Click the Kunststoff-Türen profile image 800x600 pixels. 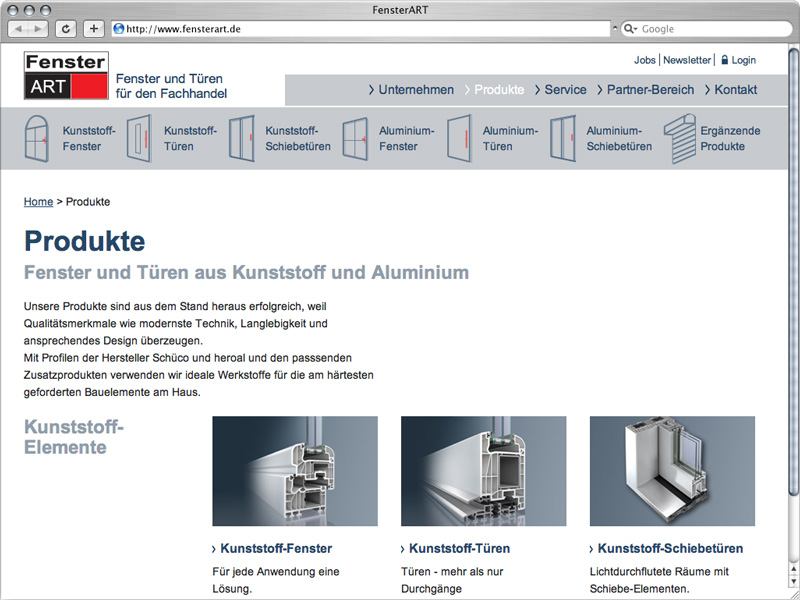[x=484, y=471]
